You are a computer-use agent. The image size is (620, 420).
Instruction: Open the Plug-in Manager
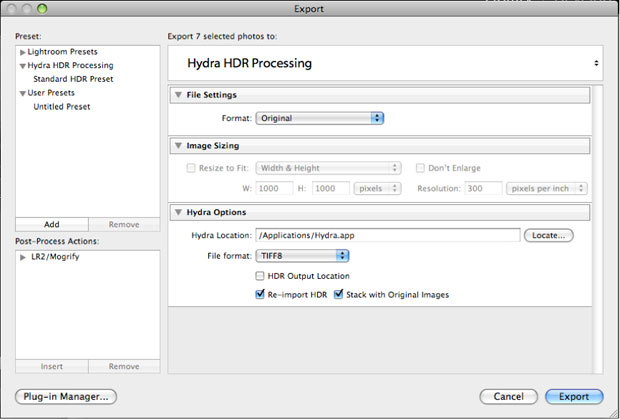(66, 397)
